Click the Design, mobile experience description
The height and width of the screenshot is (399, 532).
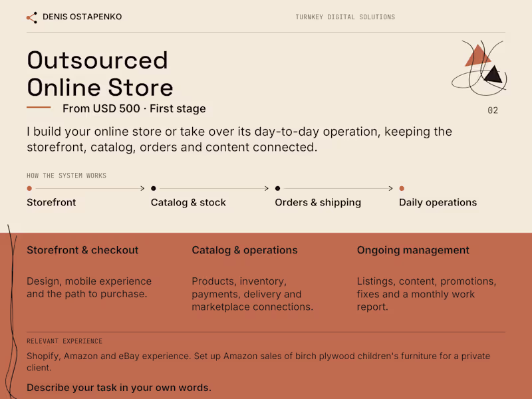[89, 287]
